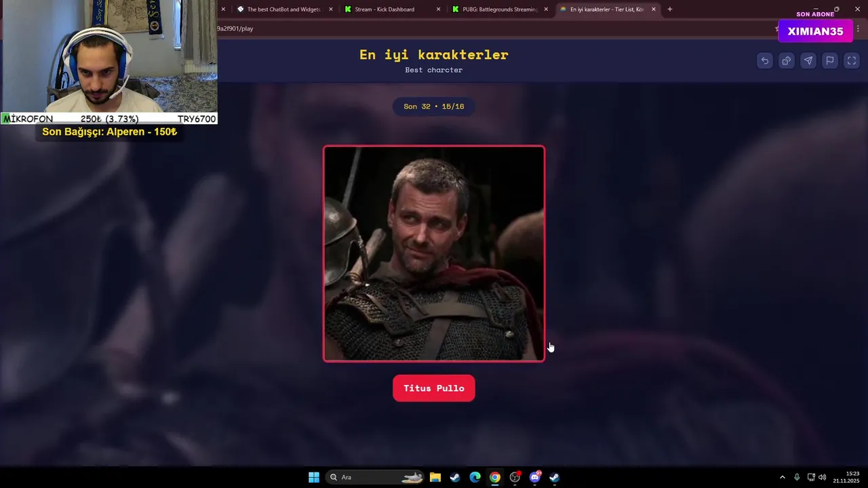Screen dimensions: 868x488
Task: Open the Windows Start menu
Action: [x=314, y=477]
